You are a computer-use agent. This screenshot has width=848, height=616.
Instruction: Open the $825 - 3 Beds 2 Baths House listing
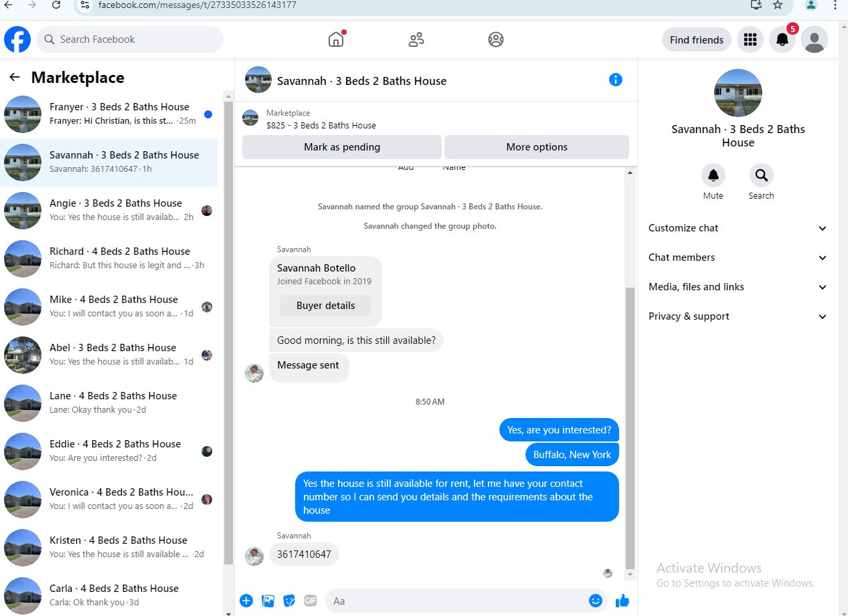pyautogui.click(x=321, y=125)
